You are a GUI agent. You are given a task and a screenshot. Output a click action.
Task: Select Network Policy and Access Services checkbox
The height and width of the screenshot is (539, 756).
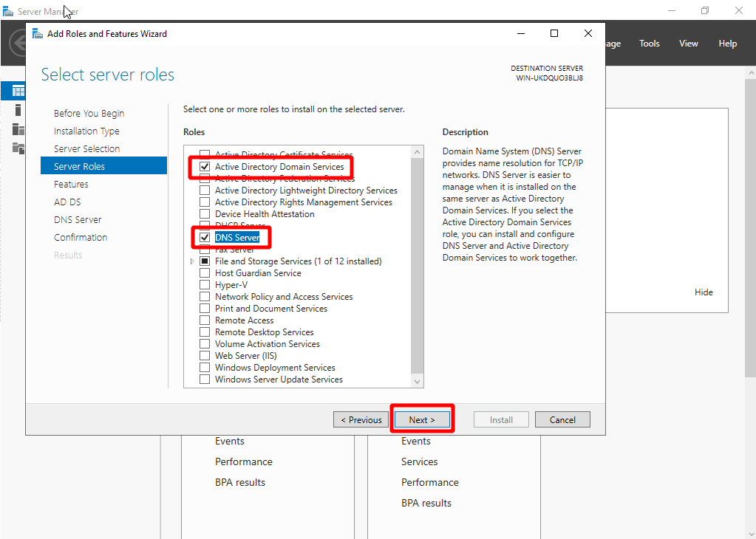click(x=205, y=297)
